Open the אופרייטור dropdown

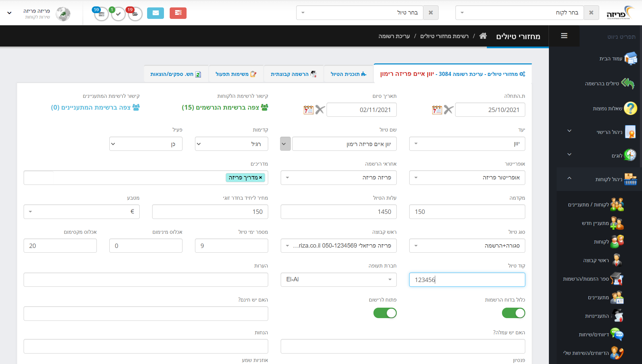467,177
